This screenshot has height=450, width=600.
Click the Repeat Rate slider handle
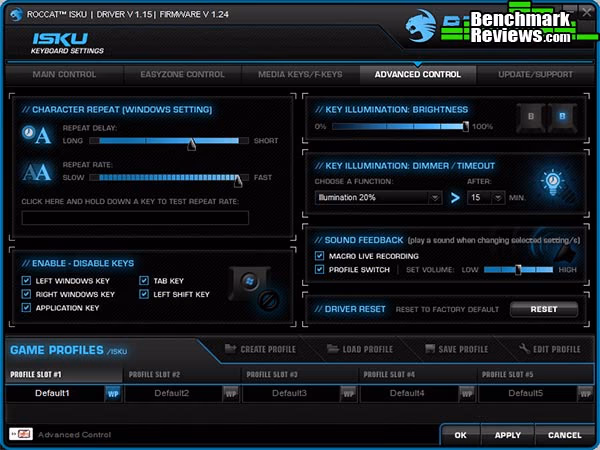click(x=238, y=181)
